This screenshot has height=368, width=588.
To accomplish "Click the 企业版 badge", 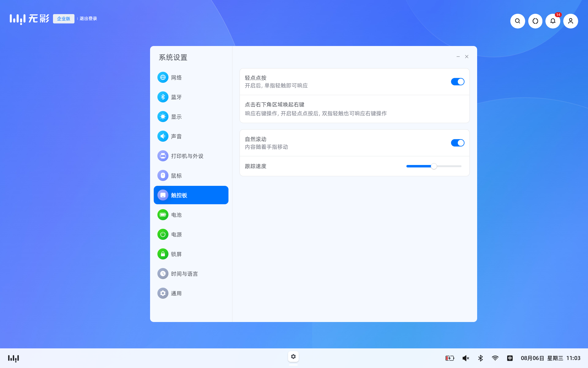I will click(x=64, y=19).
